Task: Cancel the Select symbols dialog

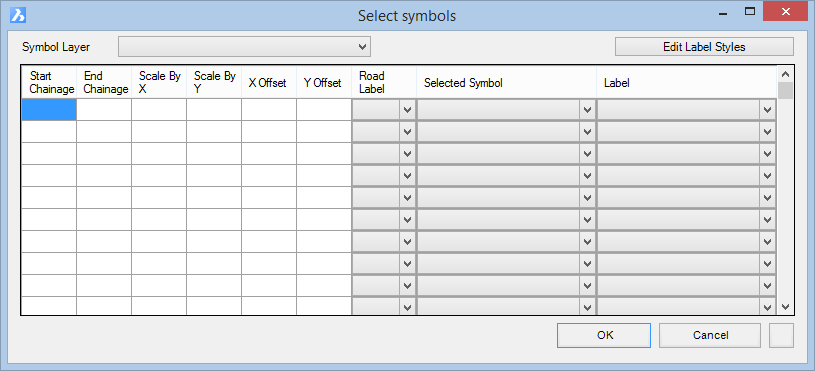Action: pyautogui.click(x=710, y=335)
